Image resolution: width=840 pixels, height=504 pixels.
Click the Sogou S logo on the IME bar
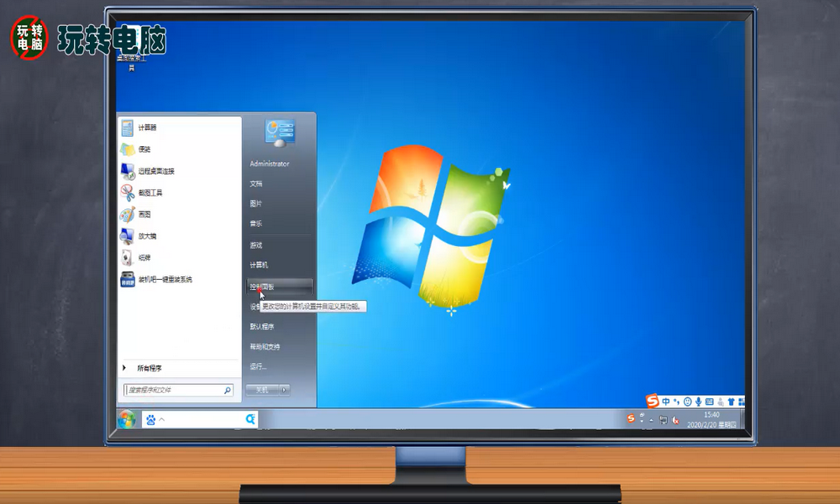coord(652,401)
